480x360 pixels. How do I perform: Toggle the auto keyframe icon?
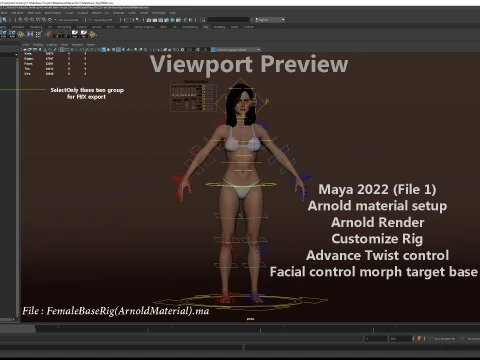pyautogui.click(x=419, y=338)
